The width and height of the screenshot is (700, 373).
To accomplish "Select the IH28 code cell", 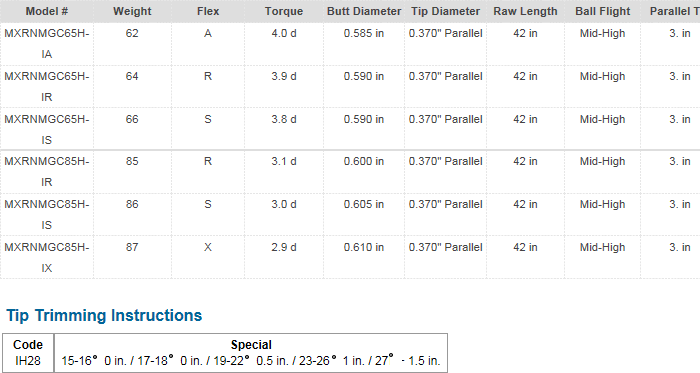I will coord(28,352).
